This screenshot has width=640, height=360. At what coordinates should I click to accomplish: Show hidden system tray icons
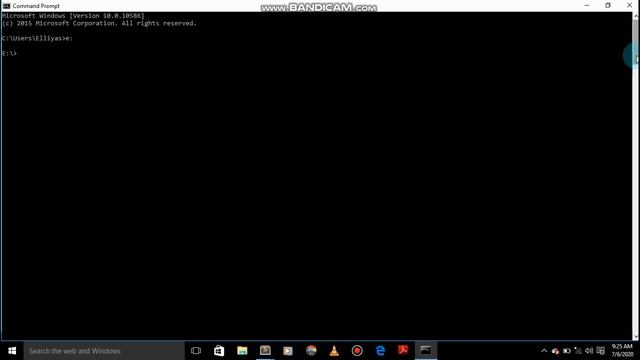click(544, 351)
